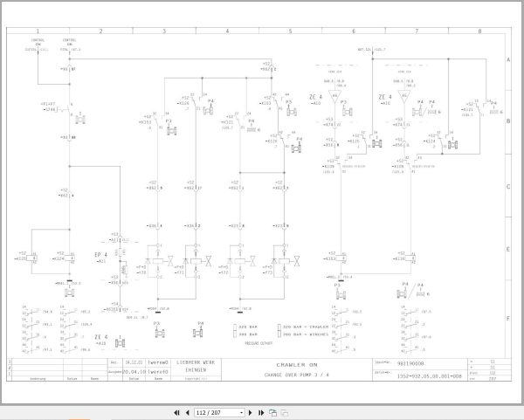Viewport: 524px width, 420px height.
Task: Click column header 2 of the drawing grid
Action: pos(101,31)
